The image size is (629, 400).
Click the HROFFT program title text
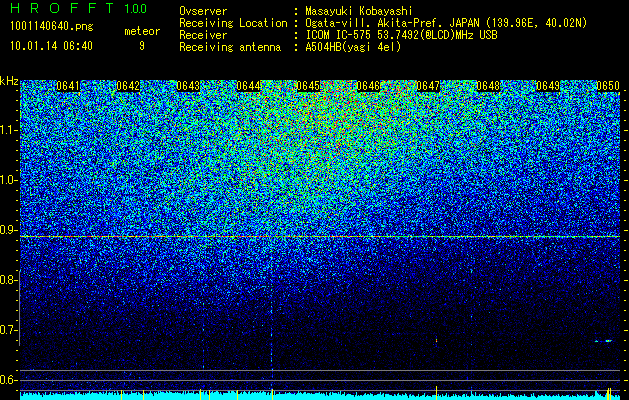click(x=62, y=8)
